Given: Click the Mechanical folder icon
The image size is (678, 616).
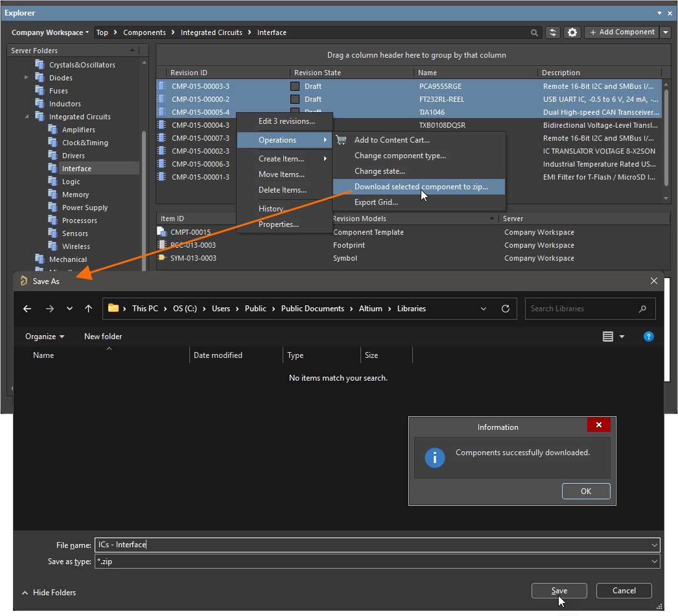Looking at the screenshot, I should [x=40, y=259].
